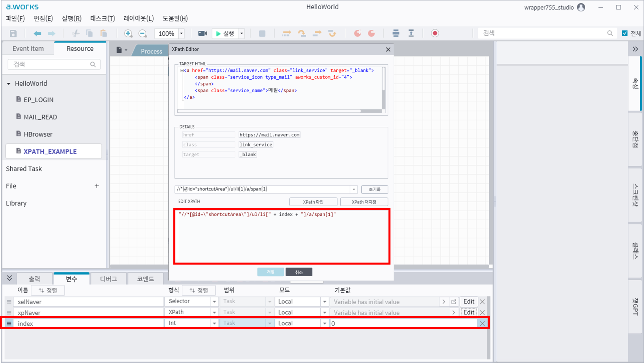This screenshot has width=644, height=363.
Task: Click the XPath 재지정 button
Action: [x=364, y=202]
